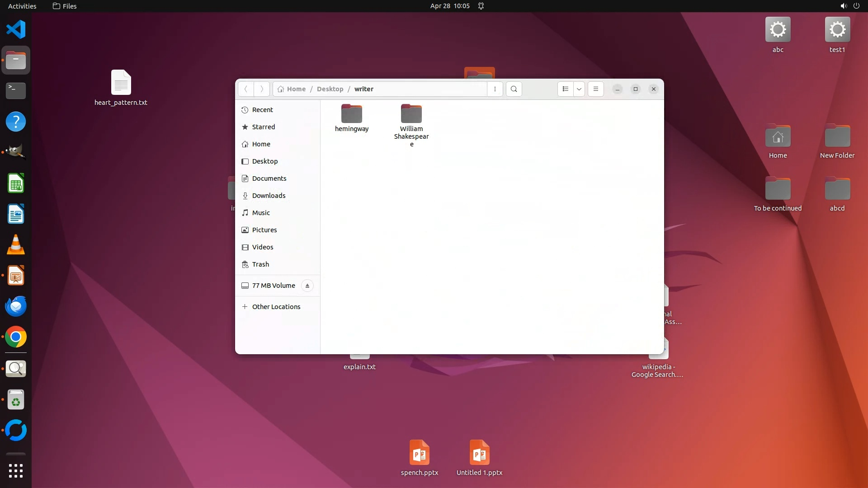Open the hamburger main menu
Image resolution: width=868 pixels, height=488 pixels.
(595, 89)
